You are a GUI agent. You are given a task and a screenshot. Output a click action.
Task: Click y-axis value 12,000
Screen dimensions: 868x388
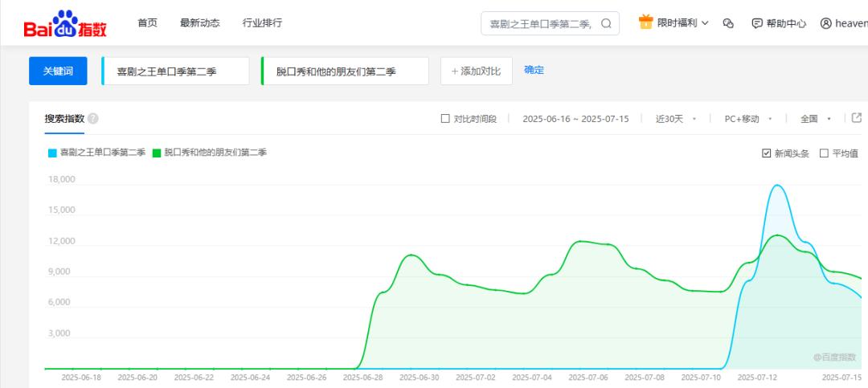pos(62,241)
